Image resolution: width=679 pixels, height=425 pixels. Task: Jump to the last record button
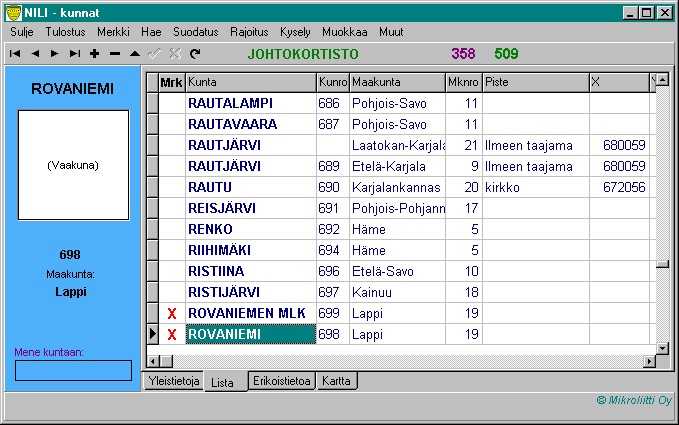[74, 53]
